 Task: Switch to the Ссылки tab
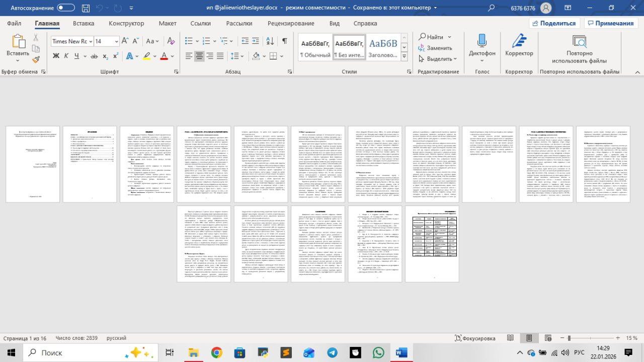click(x=201, y=23)
